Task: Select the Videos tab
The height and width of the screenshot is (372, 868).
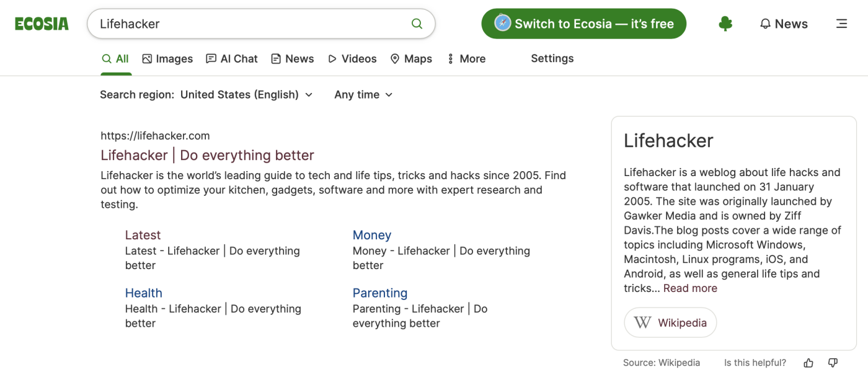Action: coord(352,59)
